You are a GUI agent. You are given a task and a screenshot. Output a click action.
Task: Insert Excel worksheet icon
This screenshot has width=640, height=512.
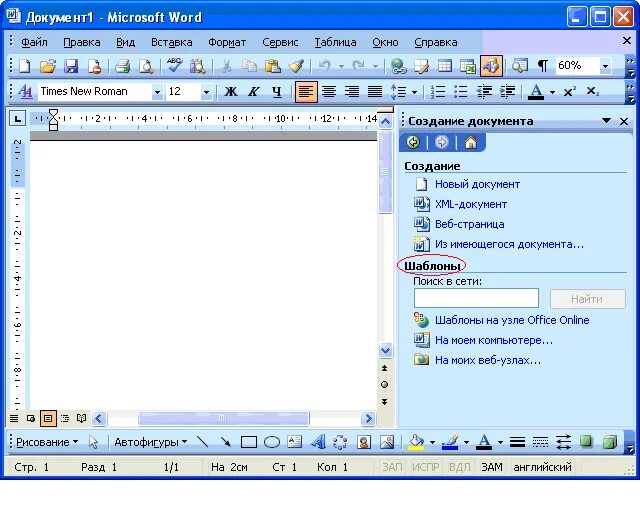tap(468, 66)
